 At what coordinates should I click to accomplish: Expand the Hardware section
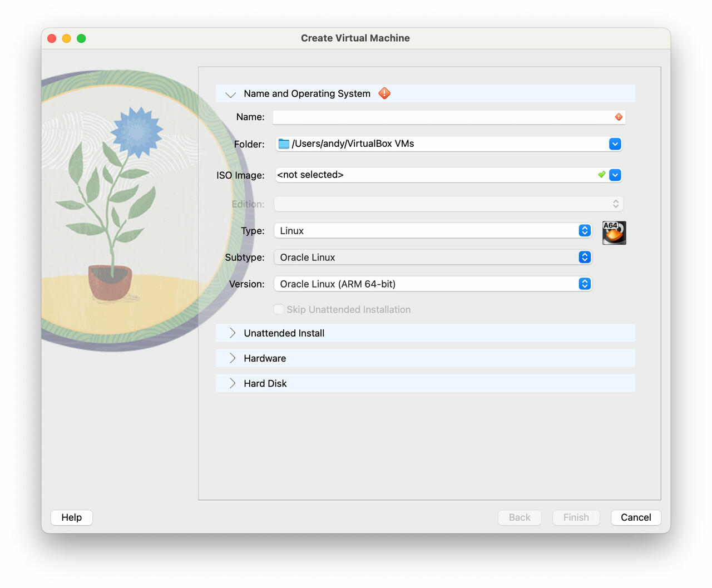(233, 358)
